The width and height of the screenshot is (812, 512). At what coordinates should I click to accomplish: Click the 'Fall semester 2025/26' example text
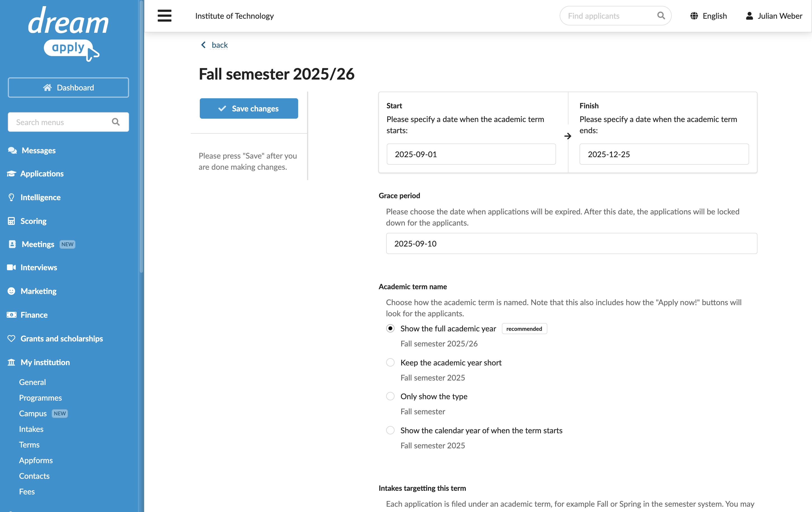[439, 343]
